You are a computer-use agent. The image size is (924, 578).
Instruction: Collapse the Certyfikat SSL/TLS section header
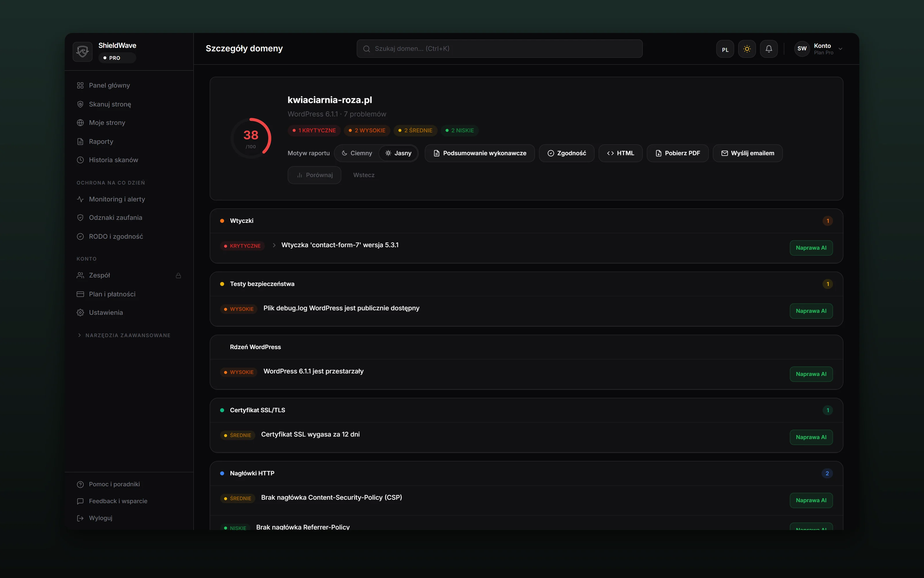(x=526, y=410)
